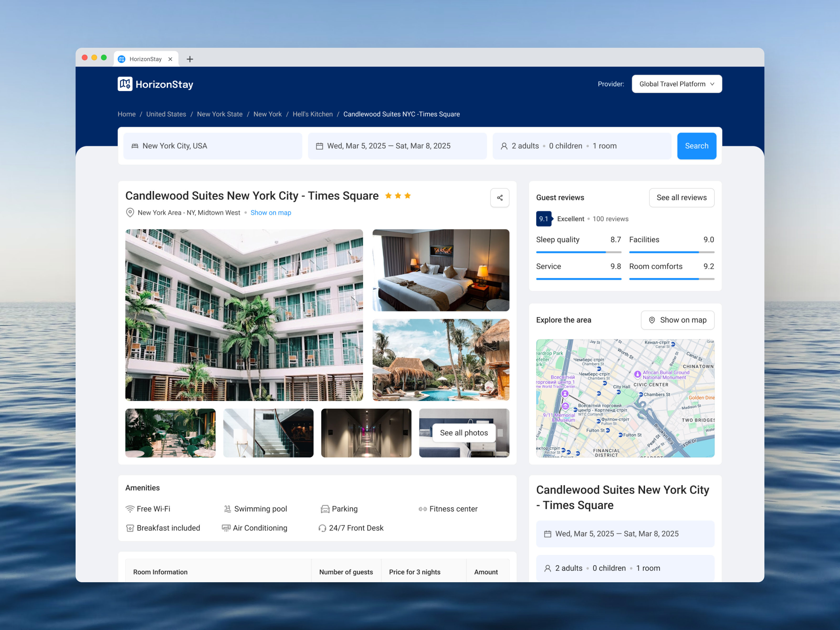Click the green macOS maximize button

point(104,58)
